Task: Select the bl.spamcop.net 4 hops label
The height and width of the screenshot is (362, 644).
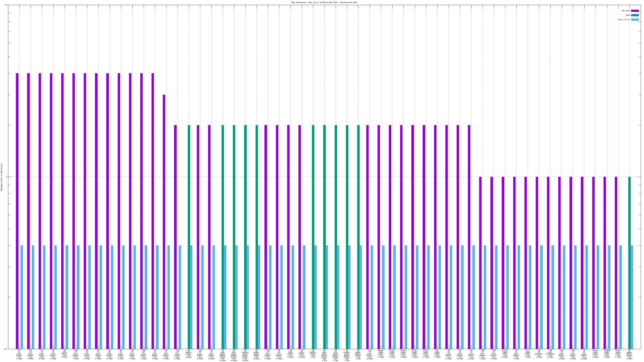Action: click(539, 354)
